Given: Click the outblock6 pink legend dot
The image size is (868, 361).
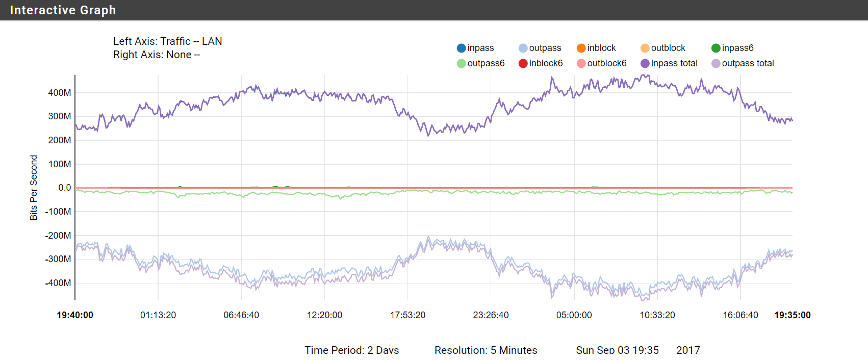Looking at the screenshot, I should pyautogui.click(x=581, y=63).
